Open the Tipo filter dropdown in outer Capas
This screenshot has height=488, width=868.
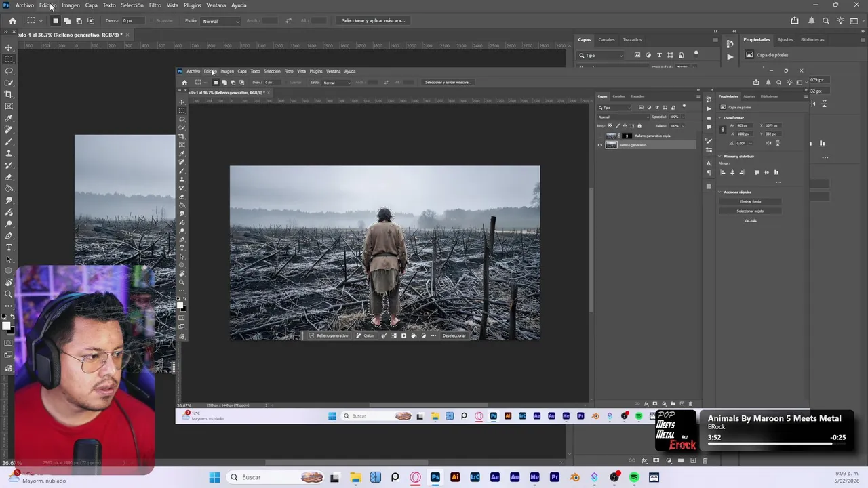(x=601, y=55)
